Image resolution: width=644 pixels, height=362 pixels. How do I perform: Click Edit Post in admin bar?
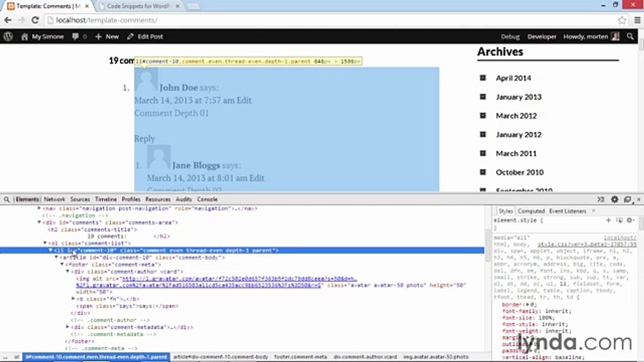click(145, 36)
